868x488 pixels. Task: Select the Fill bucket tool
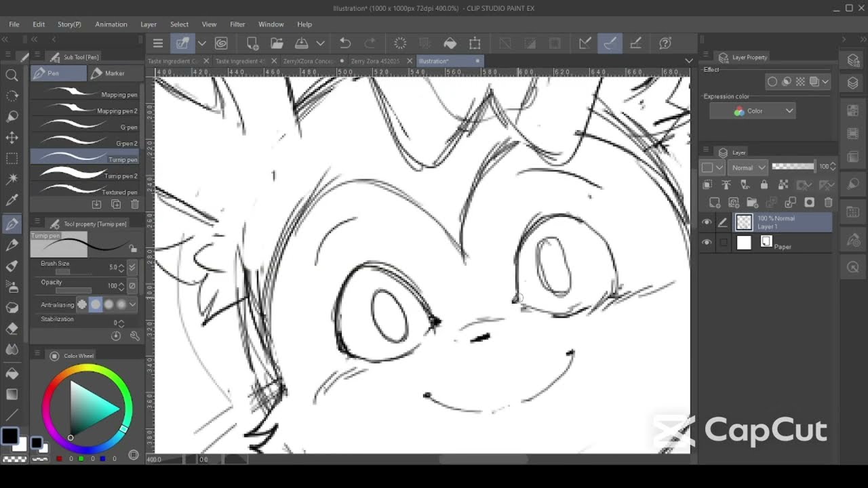(12, 373)
